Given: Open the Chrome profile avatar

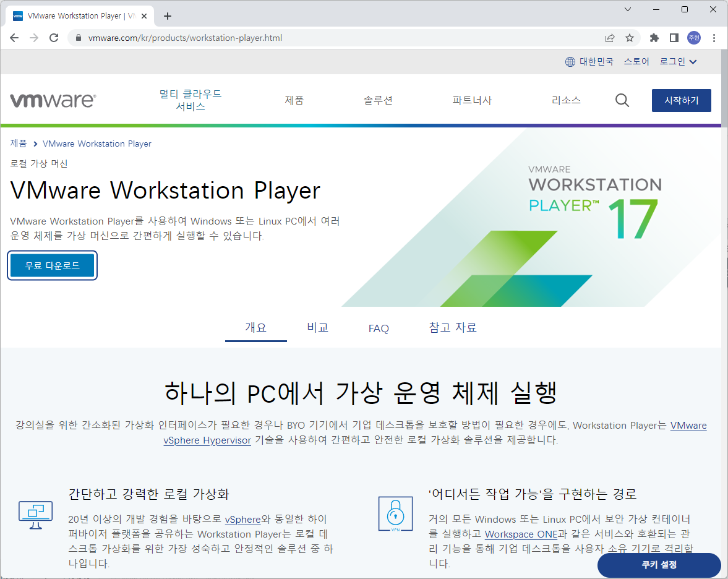Looking at the screenshot, I should pyautogui.click(x=694, y=38).
